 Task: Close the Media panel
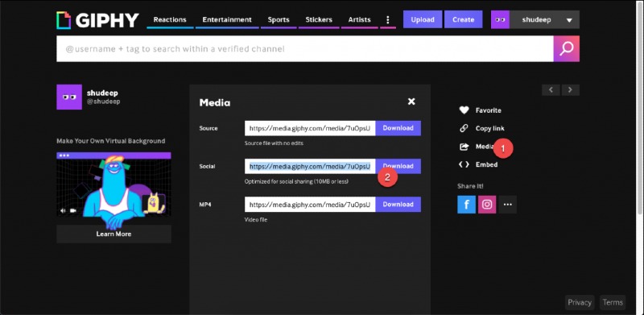[411, 102]
